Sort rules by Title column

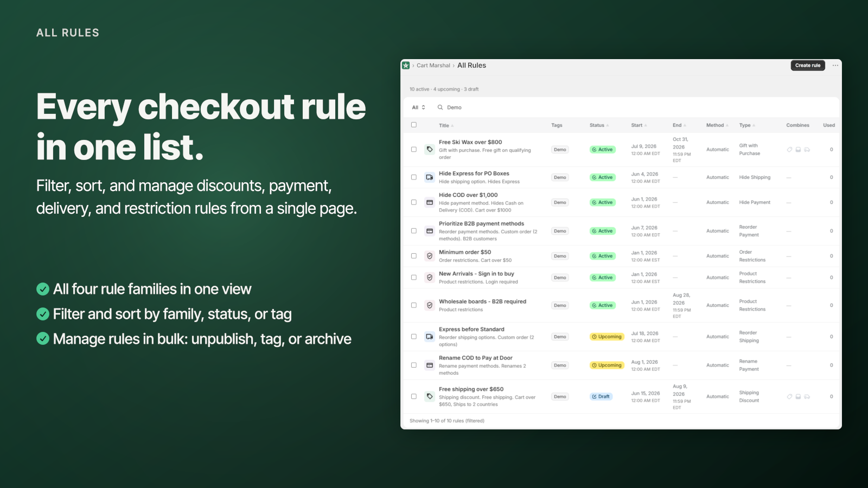point(446,126)
